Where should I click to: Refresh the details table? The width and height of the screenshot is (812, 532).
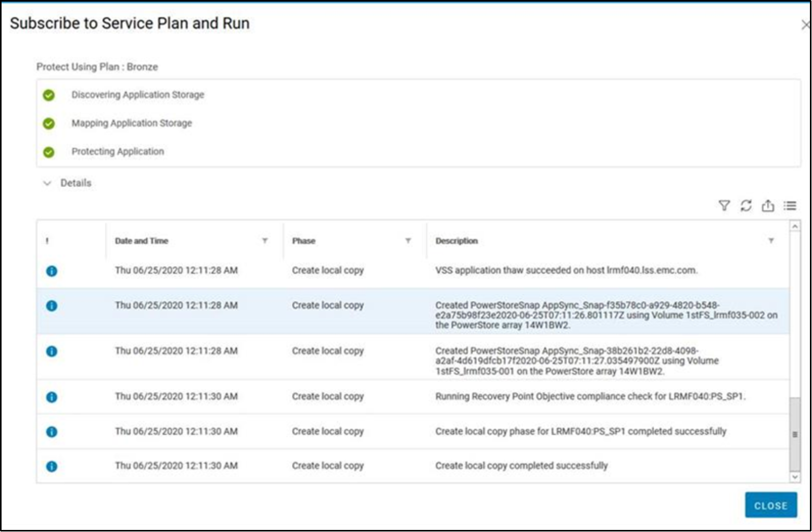coord(746,206)
